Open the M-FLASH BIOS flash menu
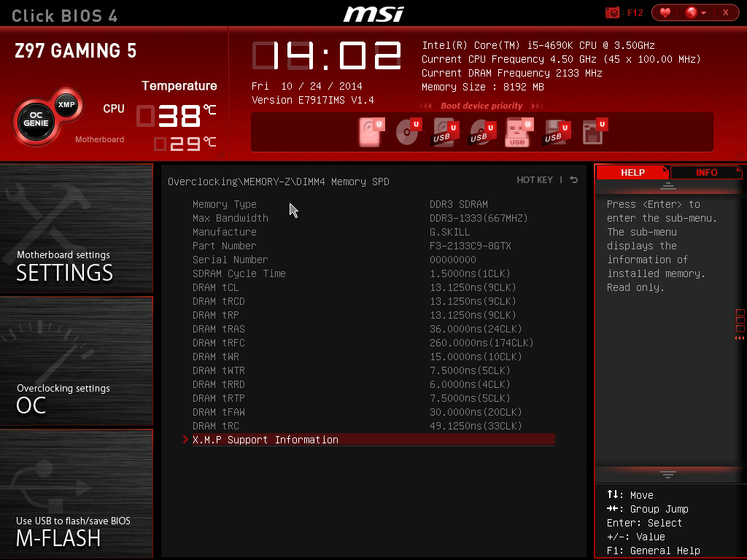Viewport: 747px width, 560px height. (x=76, y=494)
